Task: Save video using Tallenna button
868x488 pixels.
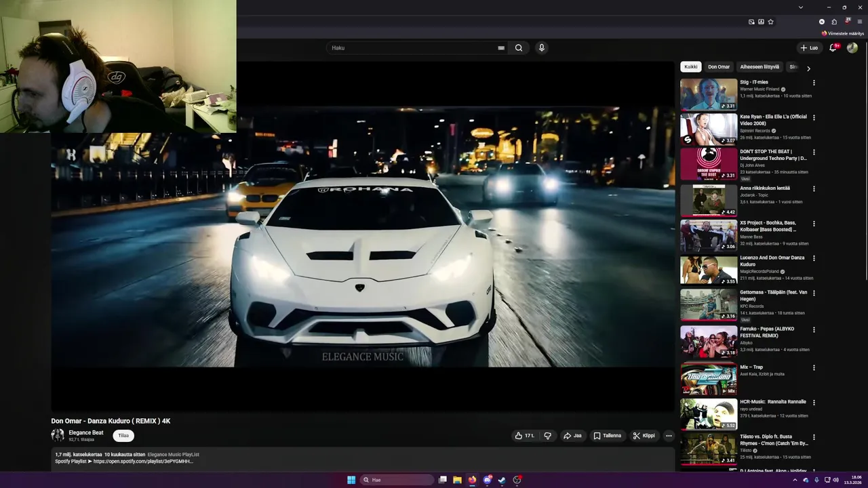Action: pyautogui.click(x=607, y=436)
